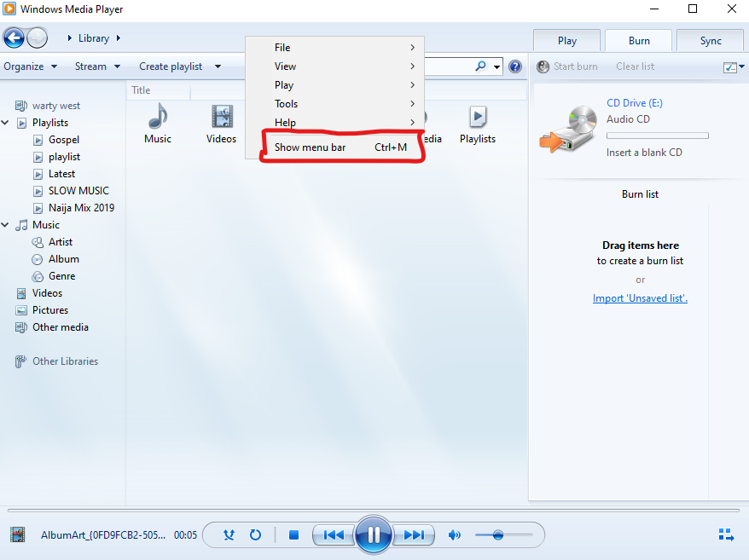Adjust the volume slider
Viewport: 749px width, 560px height.
(503, 534)
